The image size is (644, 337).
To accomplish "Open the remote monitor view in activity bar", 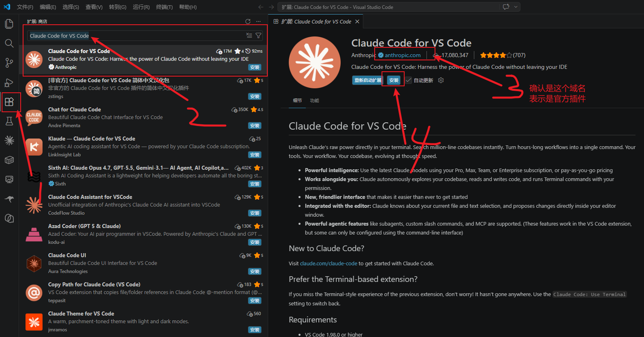I will click(9, 179).
